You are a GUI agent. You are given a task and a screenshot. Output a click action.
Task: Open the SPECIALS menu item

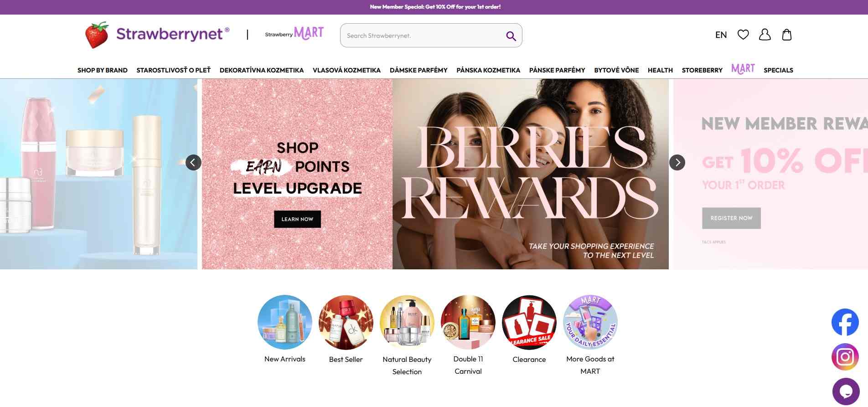pos(778,70)
